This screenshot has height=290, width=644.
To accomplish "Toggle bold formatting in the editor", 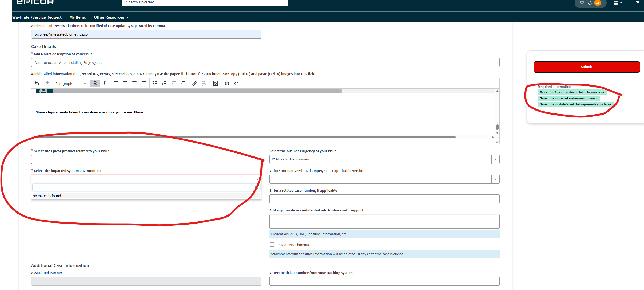I will (x=95, y=83).
